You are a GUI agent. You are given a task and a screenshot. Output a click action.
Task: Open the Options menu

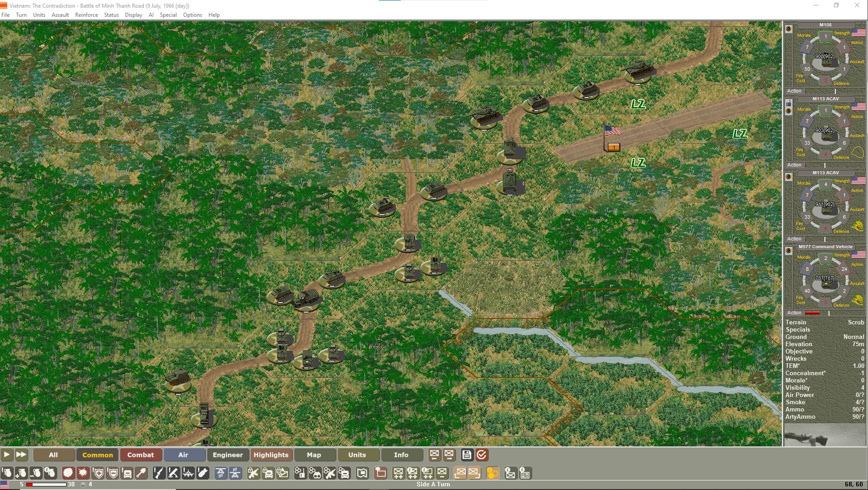(x=193, y=15)
